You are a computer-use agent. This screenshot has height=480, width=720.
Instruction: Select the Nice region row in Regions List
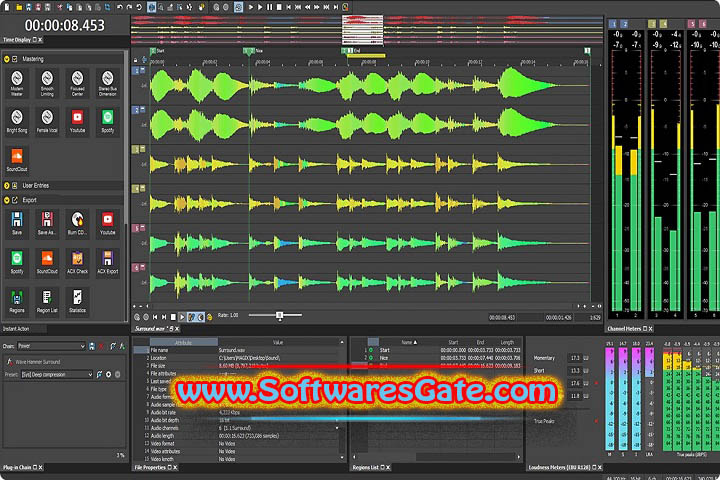[444, 358]
